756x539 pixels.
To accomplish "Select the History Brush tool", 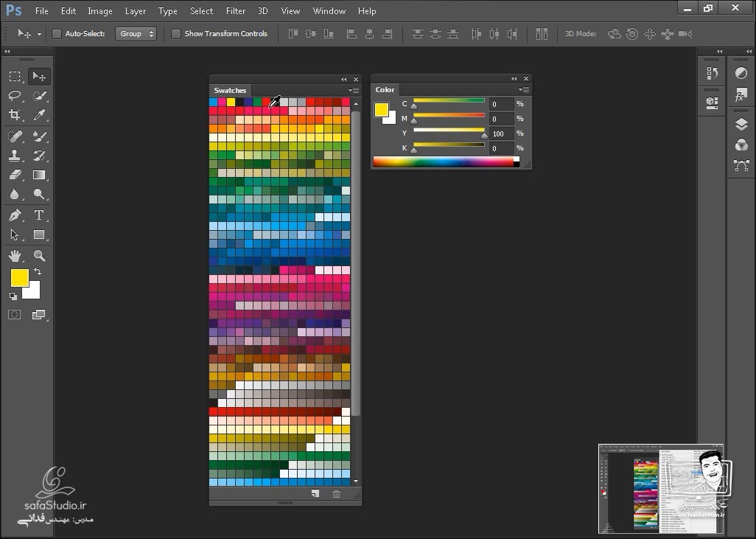I will [x=39, y=156].
